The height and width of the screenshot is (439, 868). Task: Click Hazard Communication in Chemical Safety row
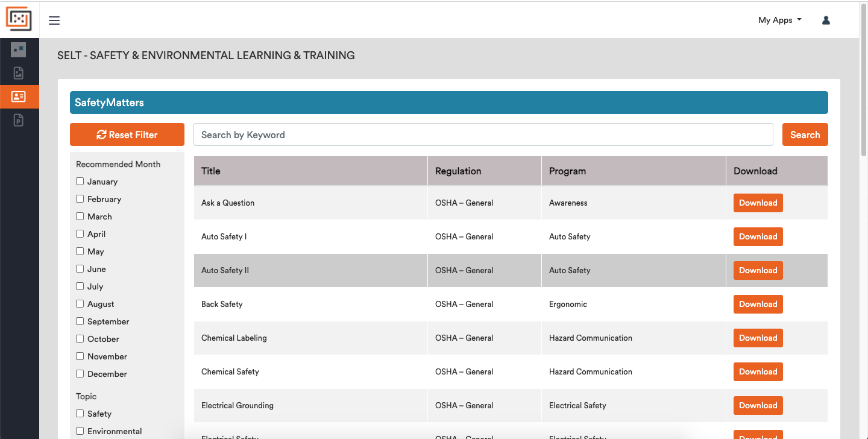(591, 371)
